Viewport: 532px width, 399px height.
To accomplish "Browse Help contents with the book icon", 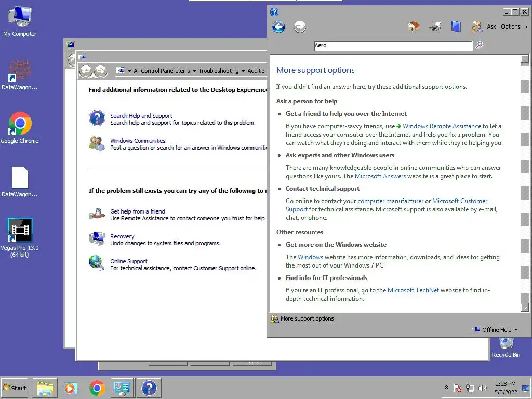I will (456, 26).
